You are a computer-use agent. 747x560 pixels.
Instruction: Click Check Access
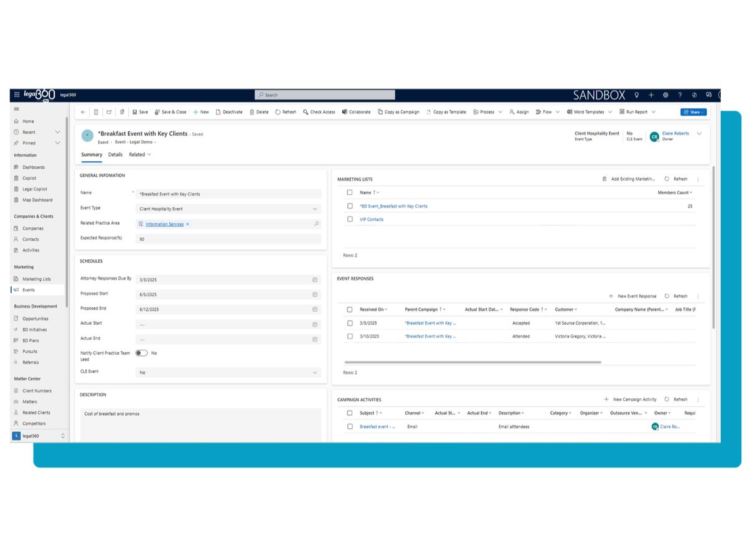[x=319, y=112]
